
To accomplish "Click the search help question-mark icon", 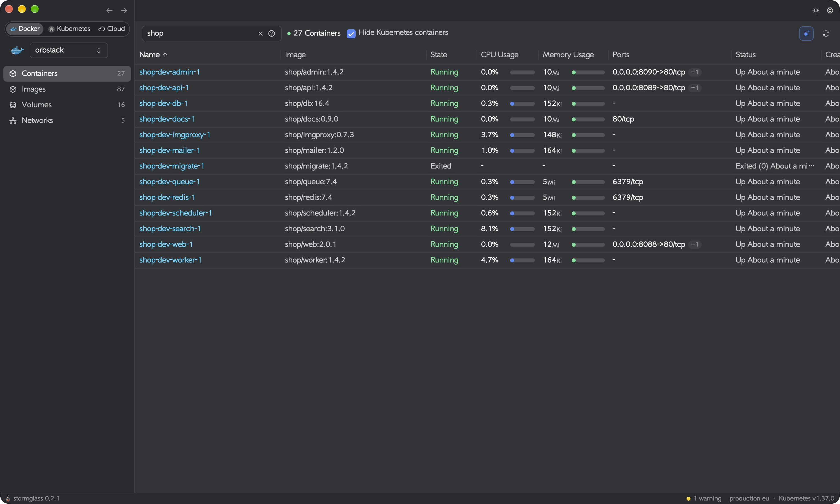I will [271, 33].
